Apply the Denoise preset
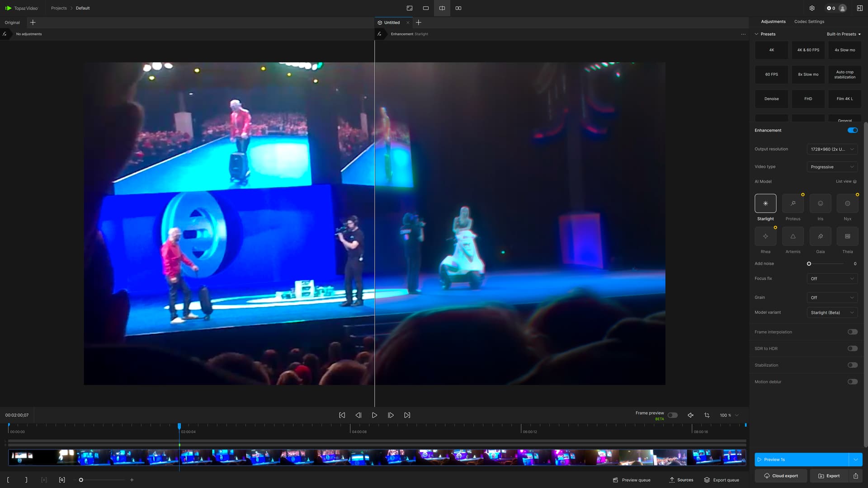 [x=771, y=99]
